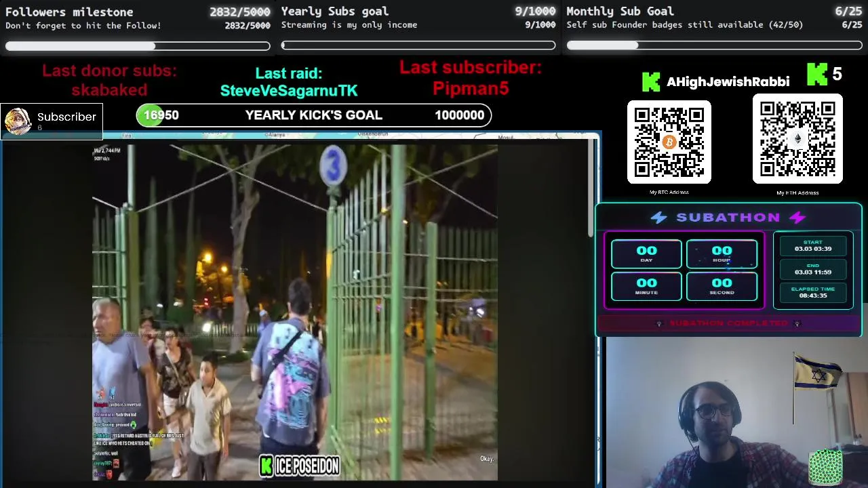Click the Monthly Sub Goal progress bar
Image resolution: width=868 pixels, height=488 pixels.
714,45
